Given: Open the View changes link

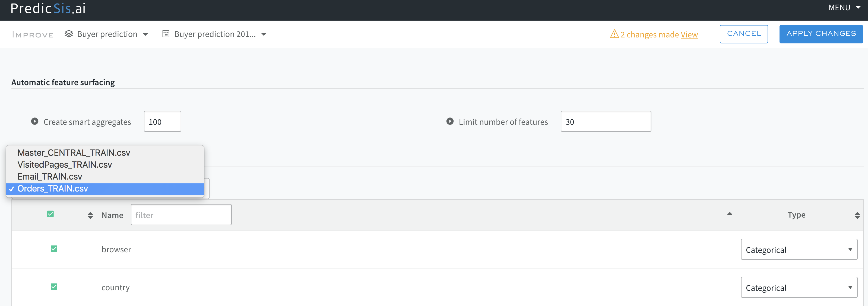Looking at the screenshot, I should coord(689,35).
